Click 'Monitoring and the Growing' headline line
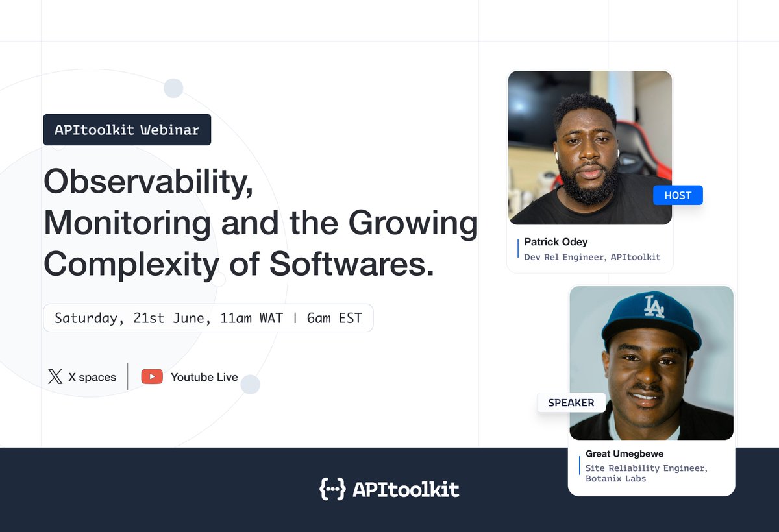Image resolution: width=779 pixels, height=532 pixels. [261, 224]
